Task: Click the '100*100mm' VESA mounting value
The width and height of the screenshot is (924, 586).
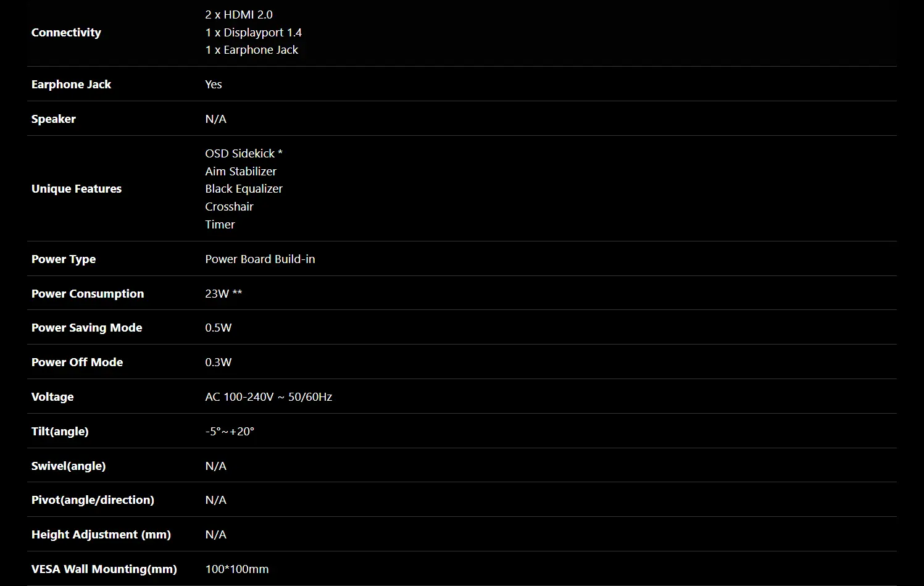Action: click(236, 569)
